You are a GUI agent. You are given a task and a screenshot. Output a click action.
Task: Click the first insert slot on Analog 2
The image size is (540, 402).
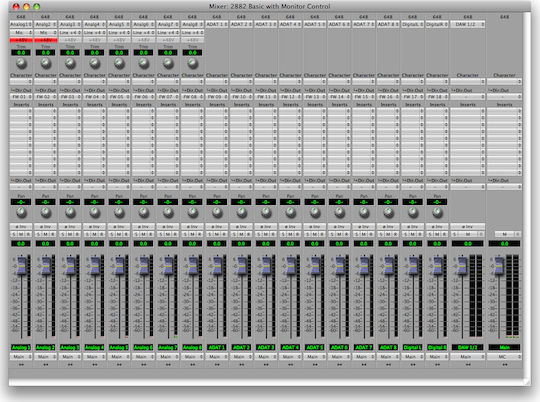[x=45, y=111]
